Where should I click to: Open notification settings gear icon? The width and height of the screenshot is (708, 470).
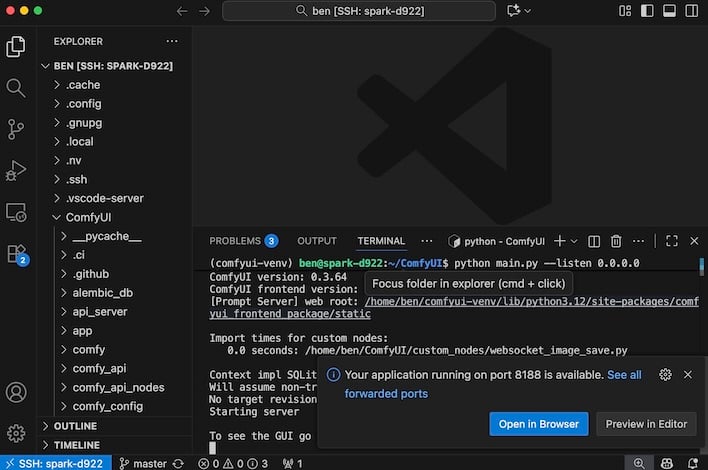click(665, 375)
